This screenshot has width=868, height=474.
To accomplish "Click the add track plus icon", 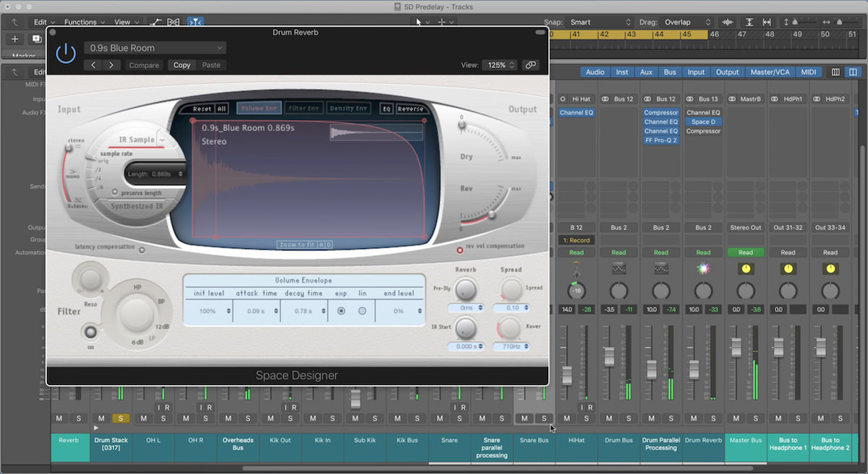I will pos(15,39).
